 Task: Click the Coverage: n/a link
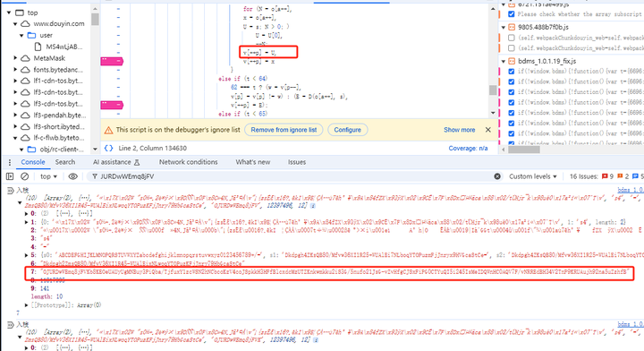[x=468, y=149]
